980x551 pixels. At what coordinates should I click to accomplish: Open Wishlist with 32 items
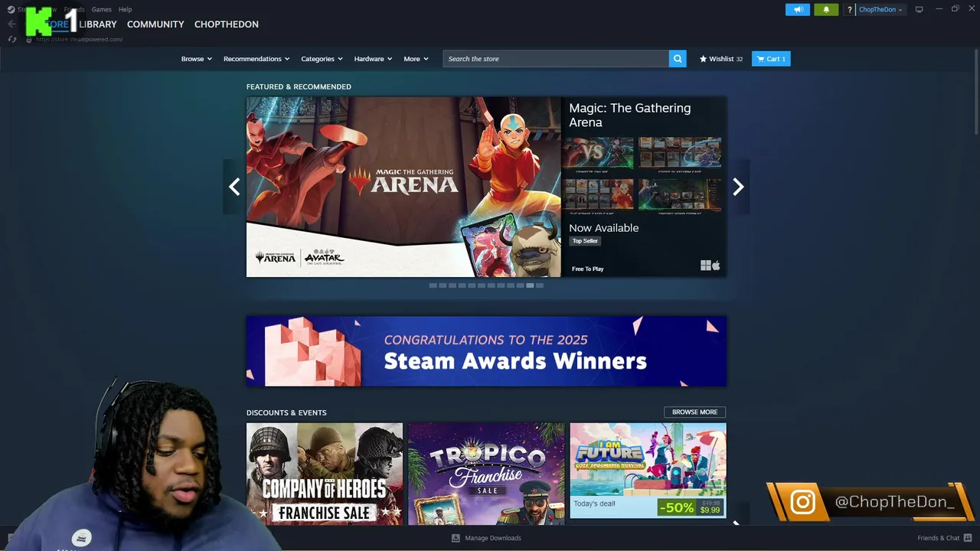point(720,59)
